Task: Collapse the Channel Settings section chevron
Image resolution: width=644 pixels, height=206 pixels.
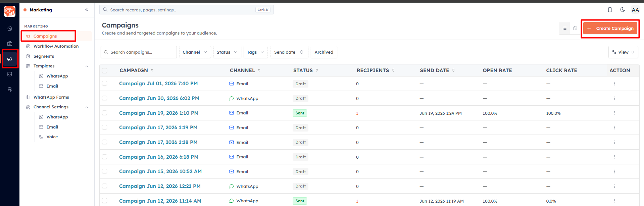Action: [87, 107]
